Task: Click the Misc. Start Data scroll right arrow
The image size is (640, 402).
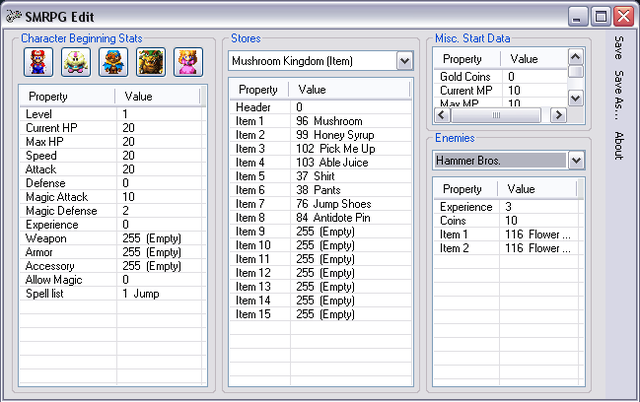Action: pos(558,115)
